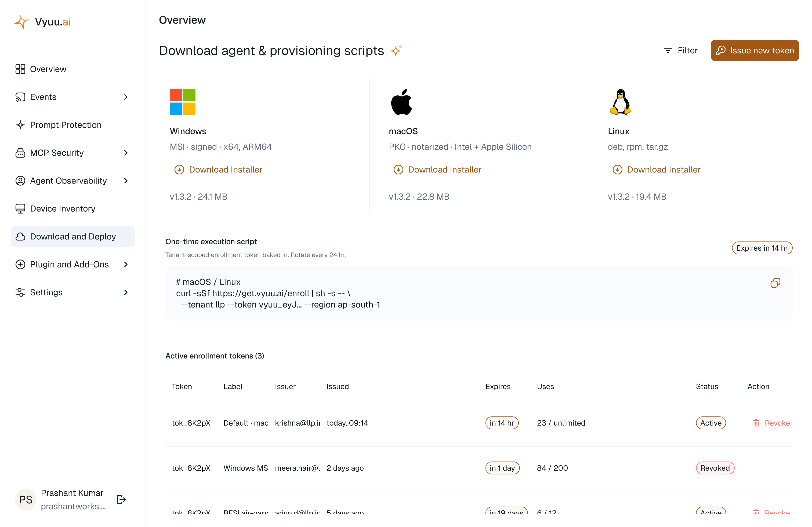This screenshot has width=812, height=527.
Task: Click the Events cast icon
Action: point(20,97)
